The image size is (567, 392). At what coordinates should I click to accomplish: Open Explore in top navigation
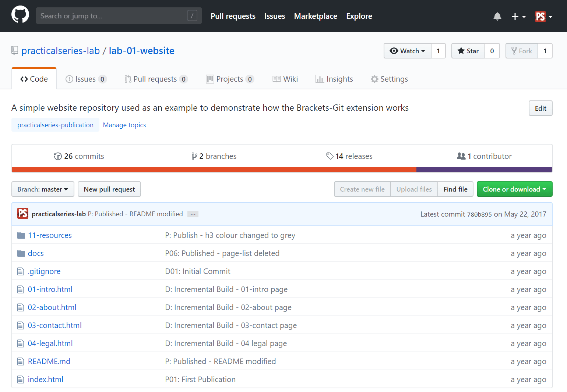[359, 16]
